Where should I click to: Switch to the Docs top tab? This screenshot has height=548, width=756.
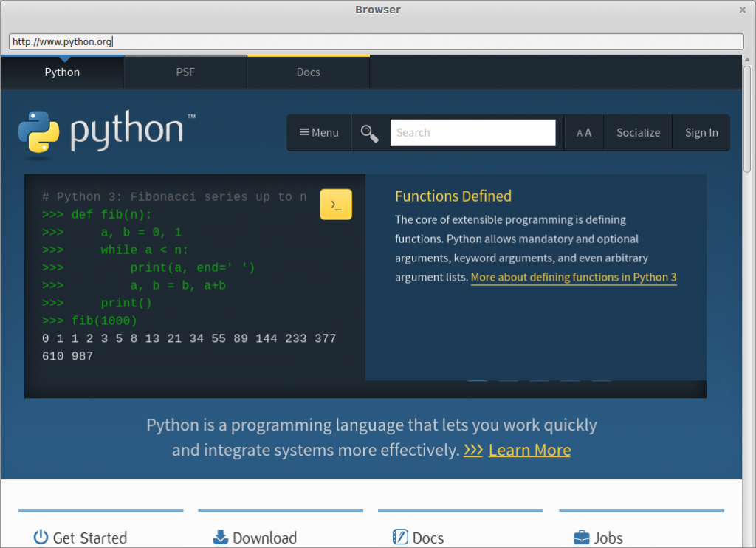click(x=308, y=72)
